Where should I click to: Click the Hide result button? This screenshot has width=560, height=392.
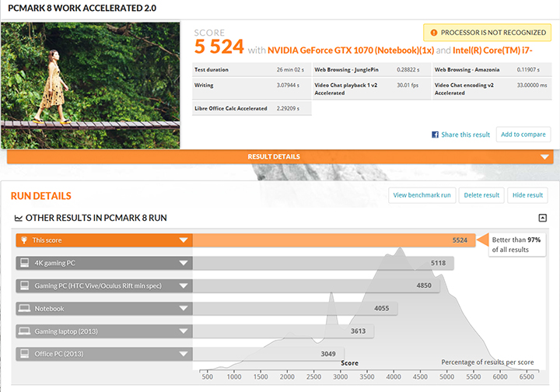tap(527, 195)
